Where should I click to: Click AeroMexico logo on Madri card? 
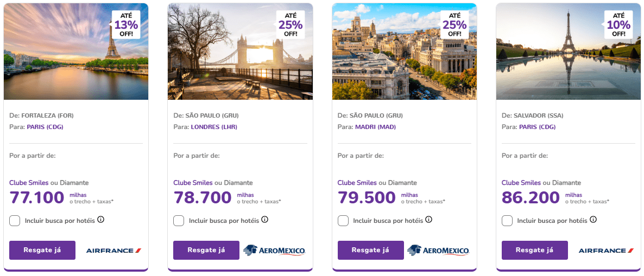(x=438, y=251)
